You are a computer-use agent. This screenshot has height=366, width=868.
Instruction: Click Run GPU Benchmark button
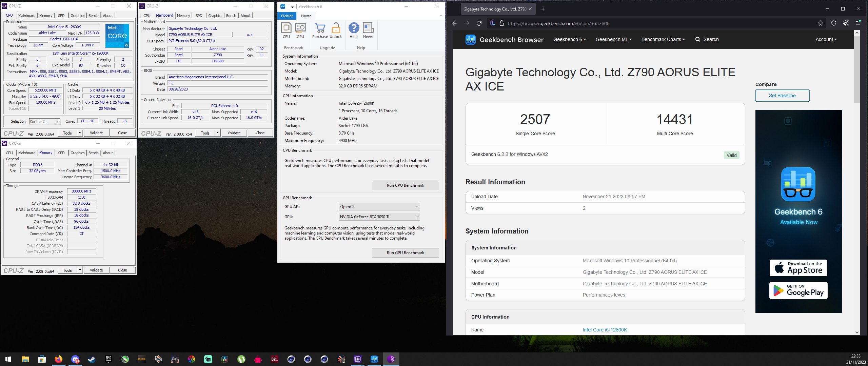[405, 253]
